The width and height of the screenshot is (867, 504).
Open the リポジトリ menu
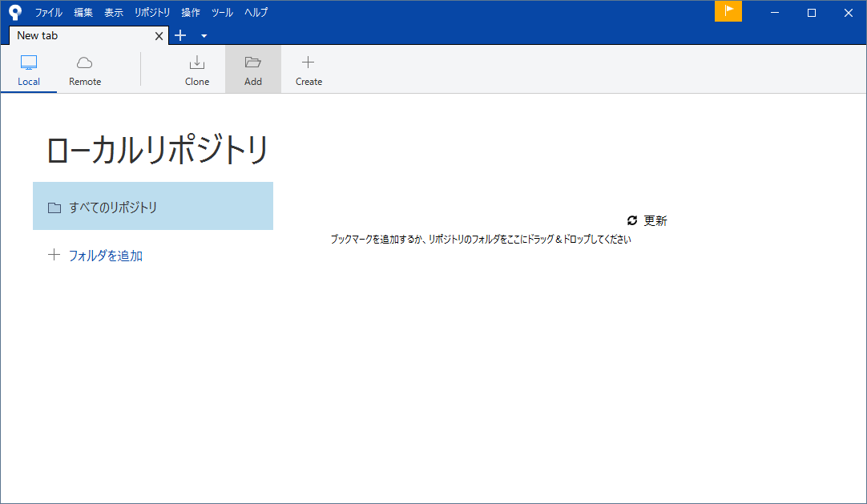(x=151, y=12)
